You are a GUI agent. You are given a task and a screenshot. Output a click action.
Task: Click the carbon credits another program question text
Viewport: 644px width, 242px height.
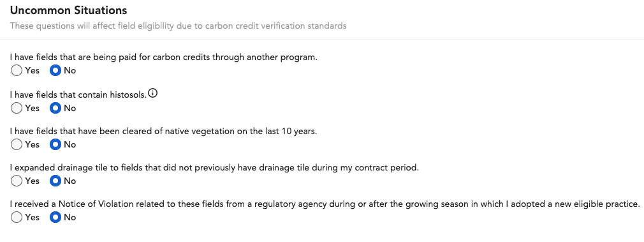click(x=163, y=57)
